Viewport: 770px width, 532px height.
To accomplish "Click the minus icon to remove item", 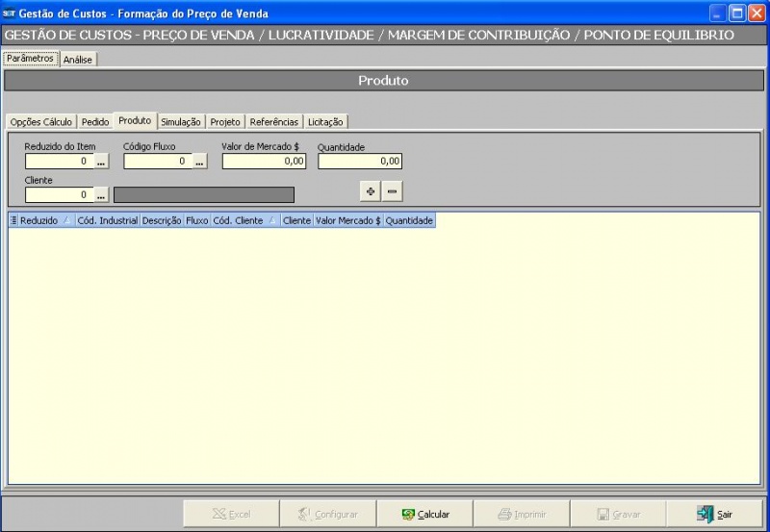I will 392,191.
